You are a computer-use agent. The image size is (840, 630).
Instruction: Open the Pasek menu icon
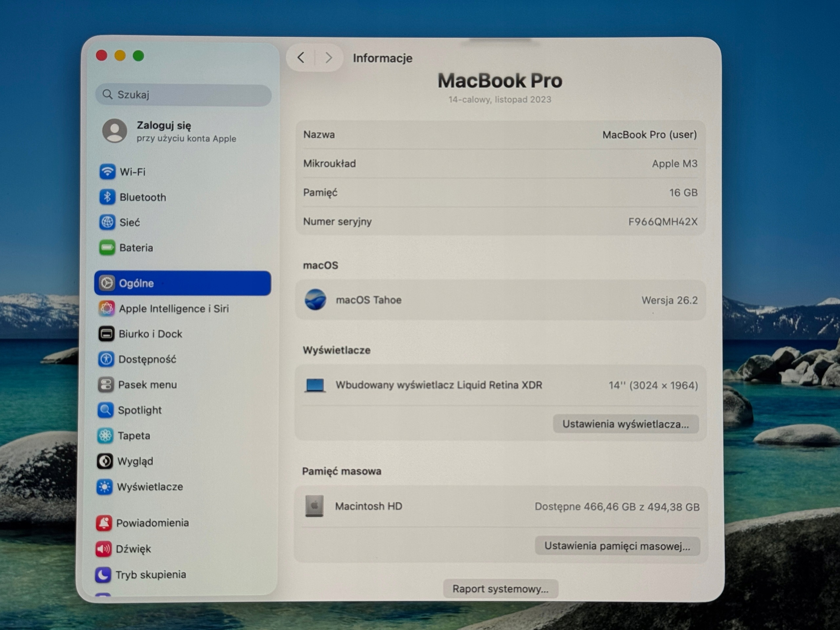pos(106,385)
